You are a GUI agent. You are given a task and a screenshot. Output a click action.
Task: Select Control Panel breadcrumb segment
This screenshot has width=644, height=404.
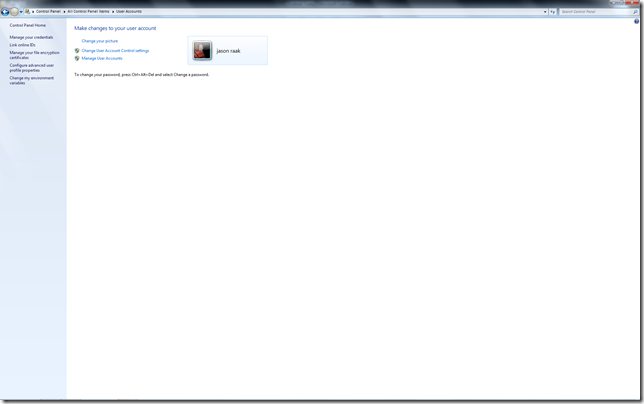coord(48,11)
